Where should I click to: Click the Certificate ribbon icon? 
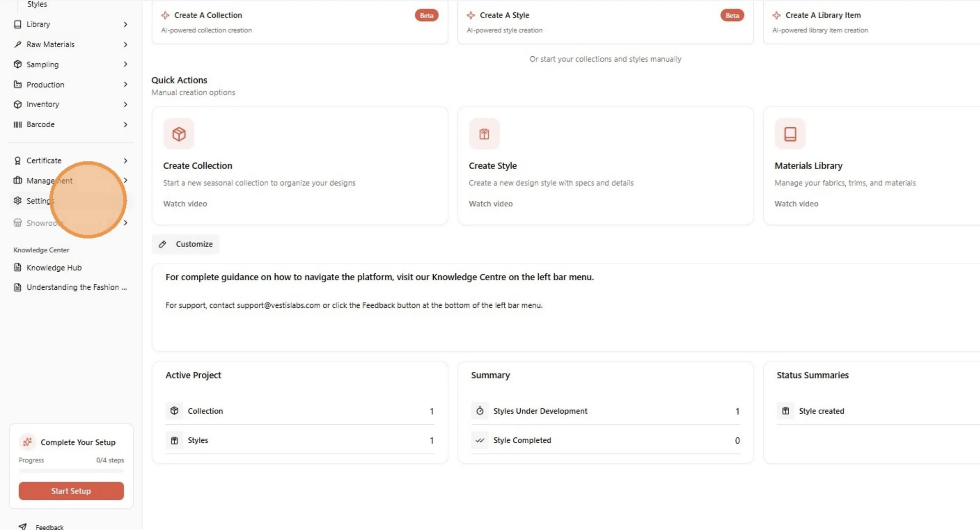pos(18,161)
